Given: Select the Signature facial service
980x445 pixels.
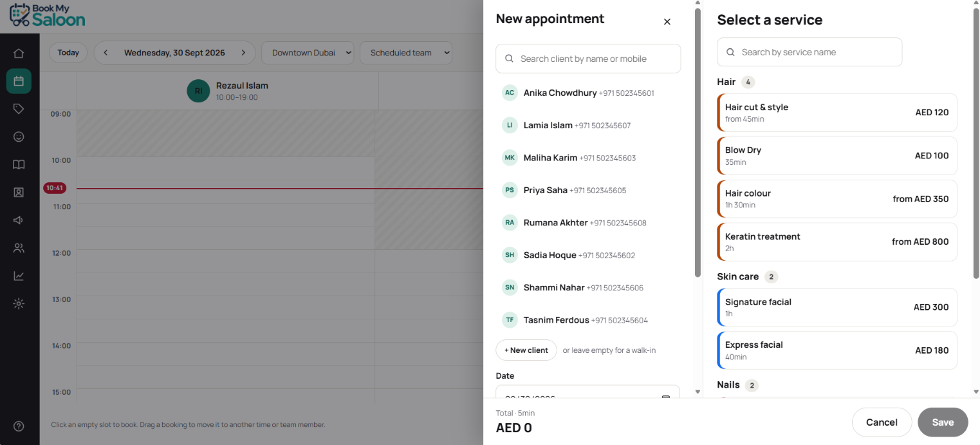Looking at the screenshot, I should (837, 307).
